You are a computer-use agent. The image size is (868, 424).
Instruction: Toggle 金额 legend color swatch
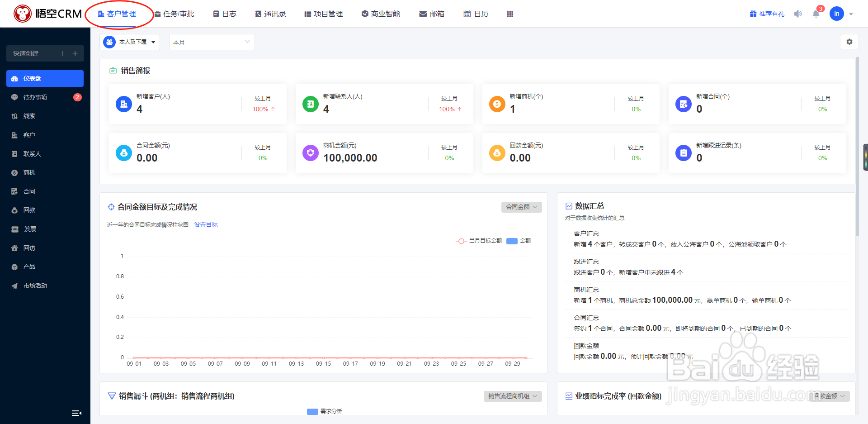tap(512, 241)
